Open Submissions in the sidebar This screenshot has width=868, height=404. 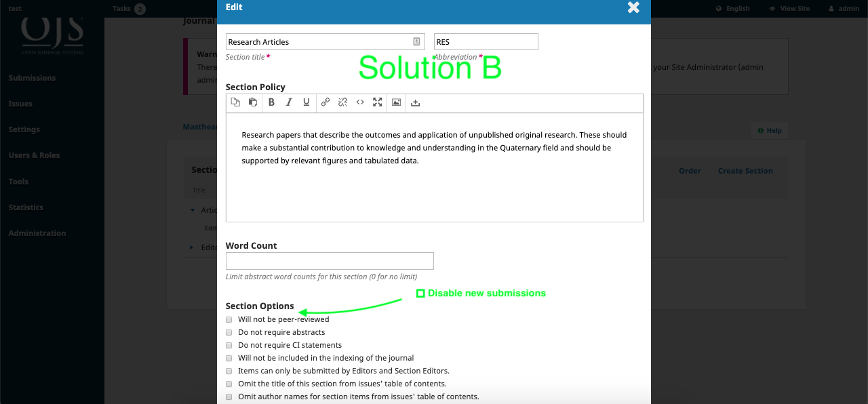(x=32, y=78)
